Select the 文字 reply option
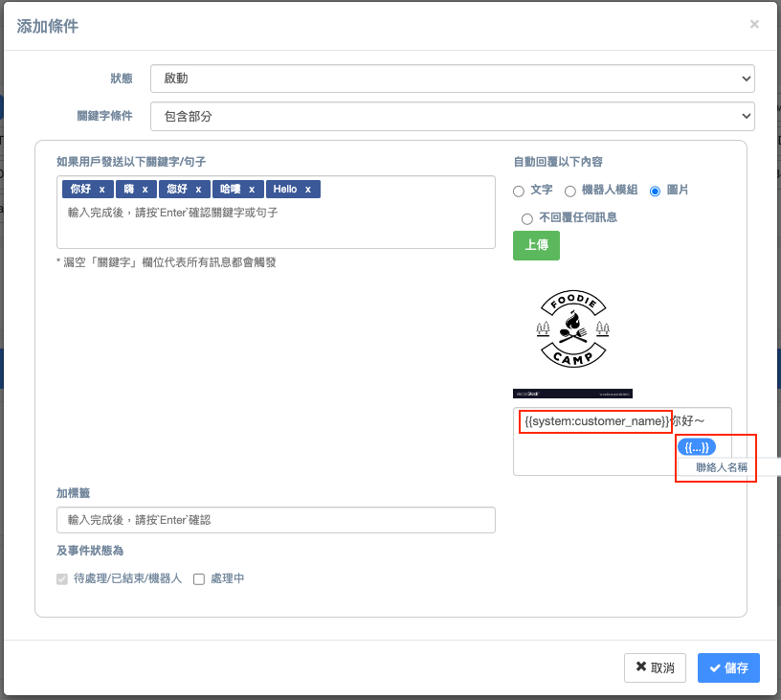 (x=519, y=192)
